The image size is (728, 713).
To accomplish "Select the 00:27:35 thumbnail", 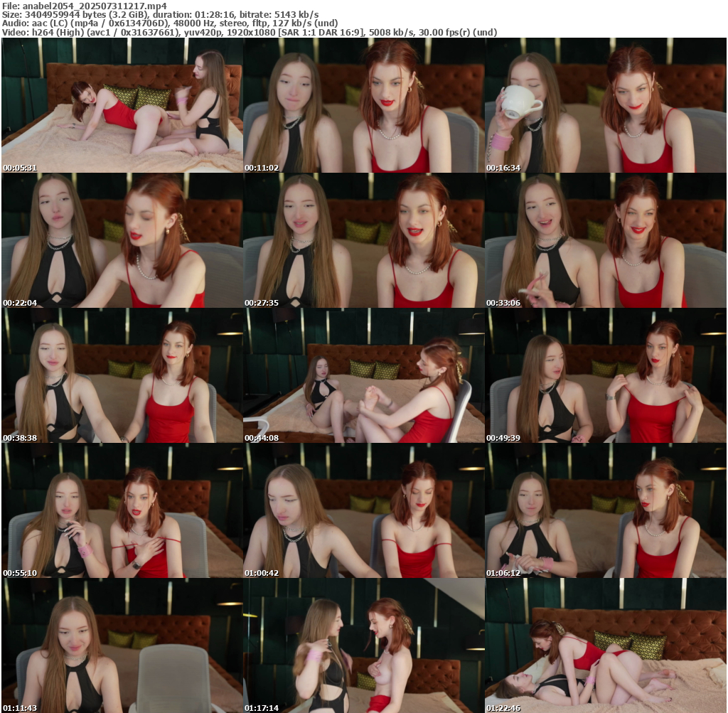I will [x=363, y=240].
